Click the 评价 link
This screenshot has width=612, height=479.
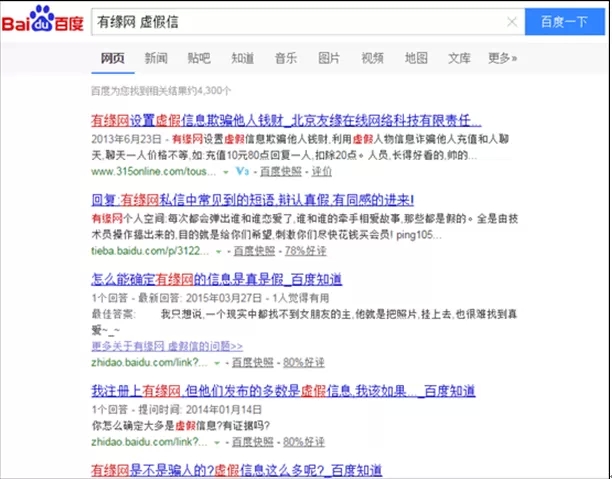click(322, 171)
